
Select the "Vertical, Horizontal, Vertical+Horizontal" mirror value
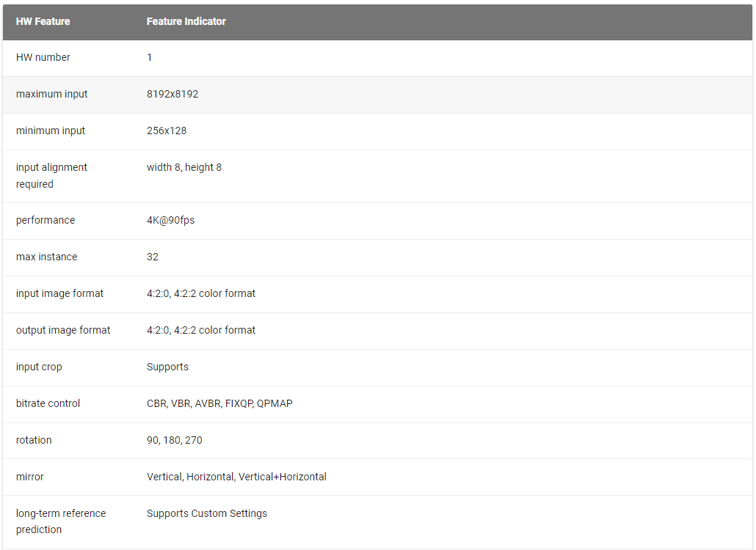[236, 477]
